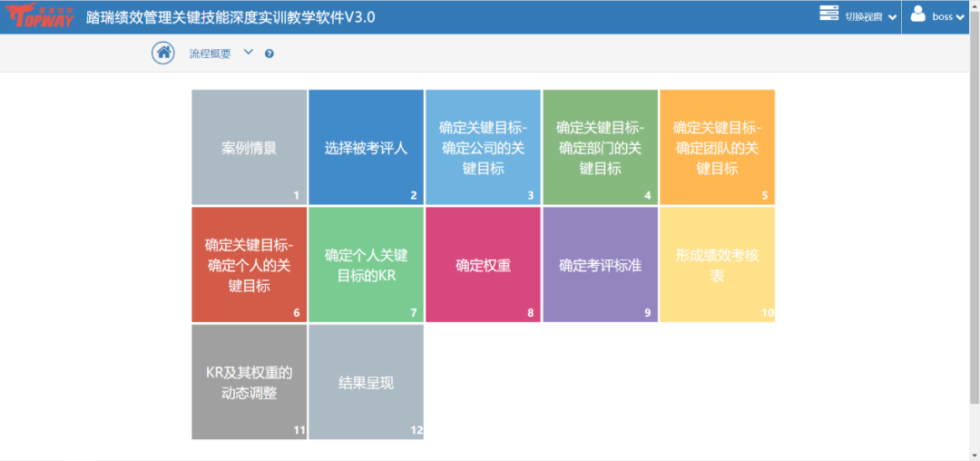Open the 案例情景 tile
This screenshot has width=980, height=461.
pyautogui.click(x=249, y=147)
